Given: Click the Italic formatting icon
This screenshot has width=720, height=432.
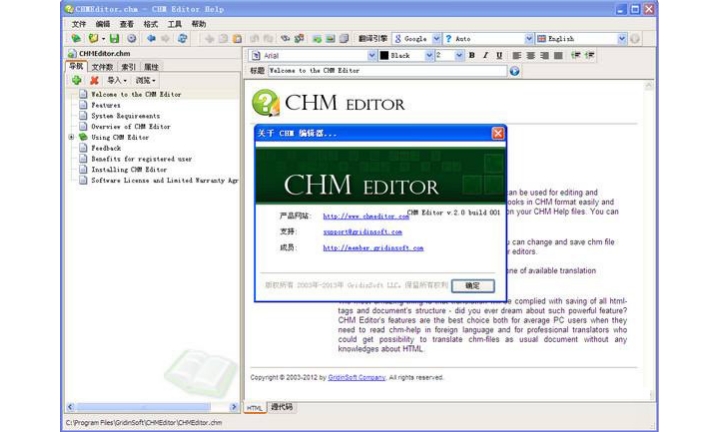Looking at the screenshot, I should 485,55.
